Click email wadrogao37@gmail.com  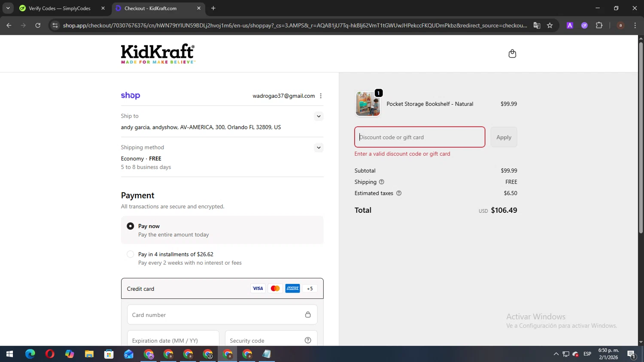pos(284,96)
